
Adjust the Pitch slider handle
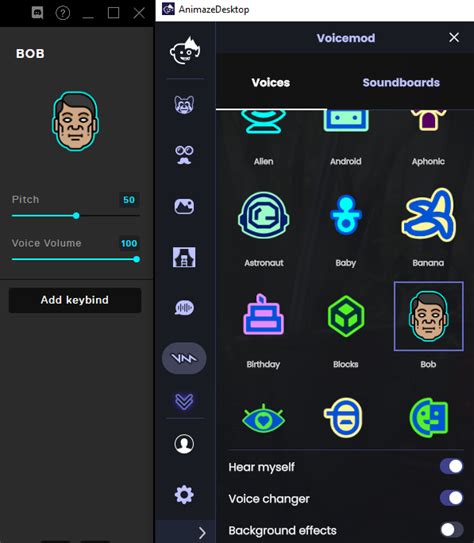point(76,216)
